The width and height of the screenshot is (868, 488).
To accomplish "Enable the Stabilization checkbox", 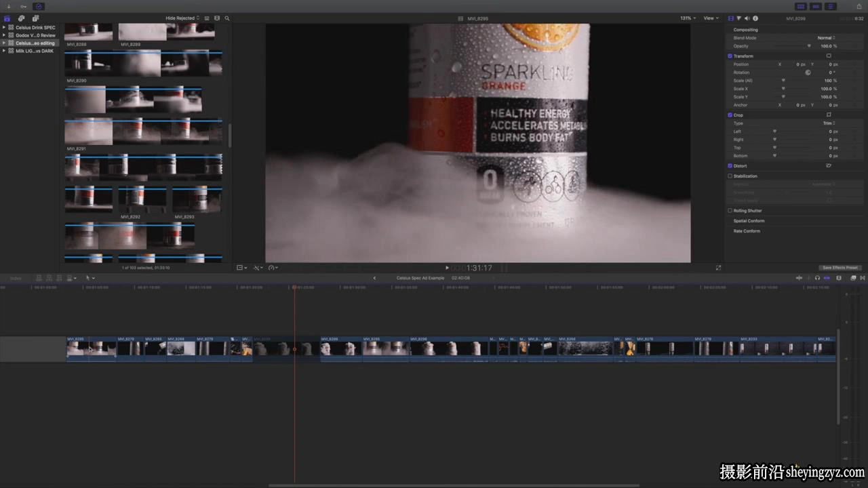I will pos(730,176).
